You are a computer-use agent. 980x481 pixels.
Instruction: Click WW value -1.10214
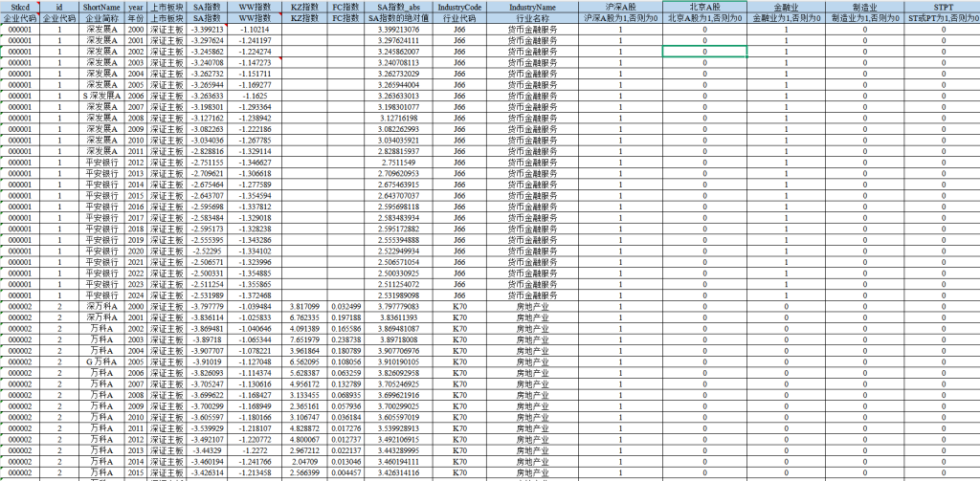click(256, 30)
